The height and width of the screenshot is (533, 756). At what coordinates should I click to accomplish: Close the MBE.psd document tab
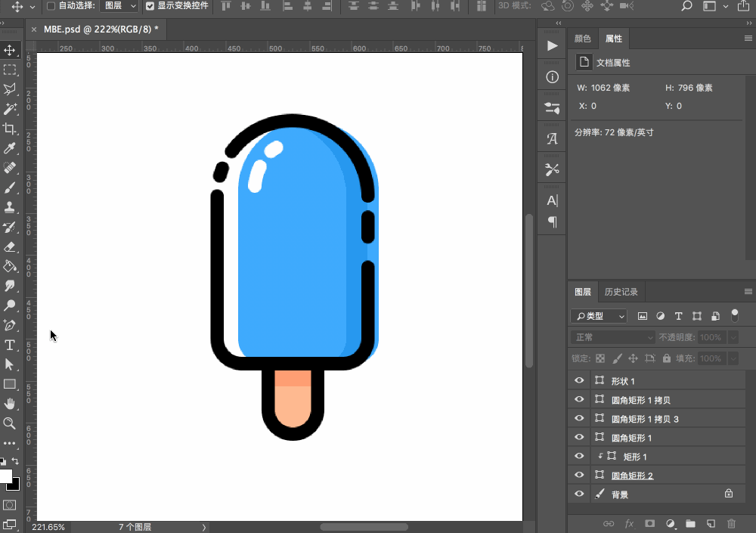(x=34, y=29)
